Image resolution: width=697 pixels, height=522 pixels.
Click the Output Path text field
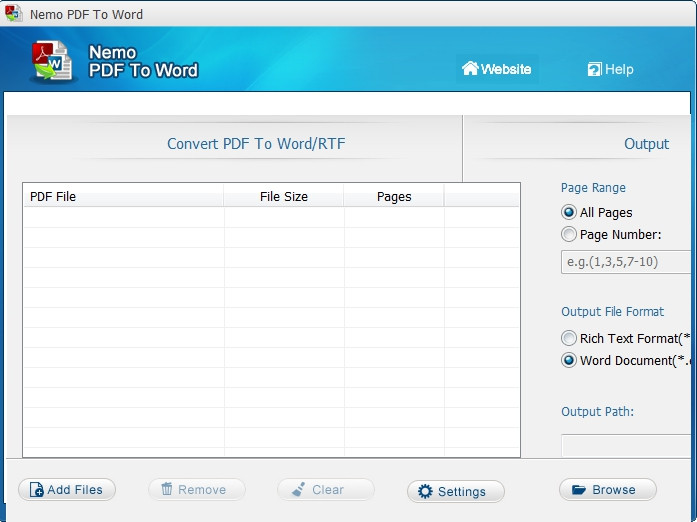(x=627, y=445)
